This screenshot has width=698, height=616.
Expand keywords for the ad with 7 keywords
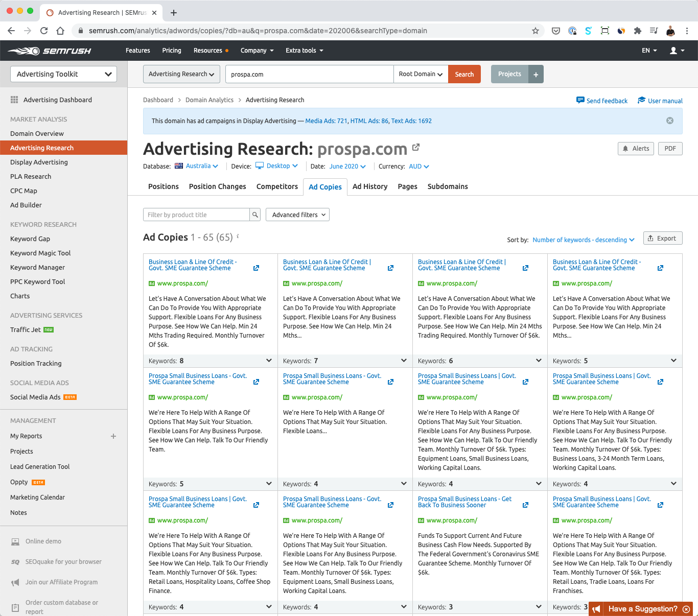(x=404, y=361)
